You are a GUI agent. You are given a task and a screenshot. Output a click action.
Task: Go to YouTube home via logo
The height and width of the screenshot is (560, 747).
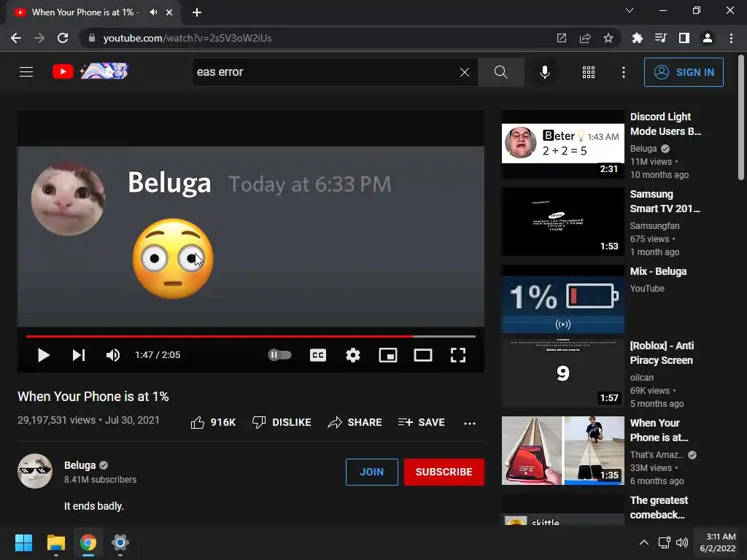[90, 71]
